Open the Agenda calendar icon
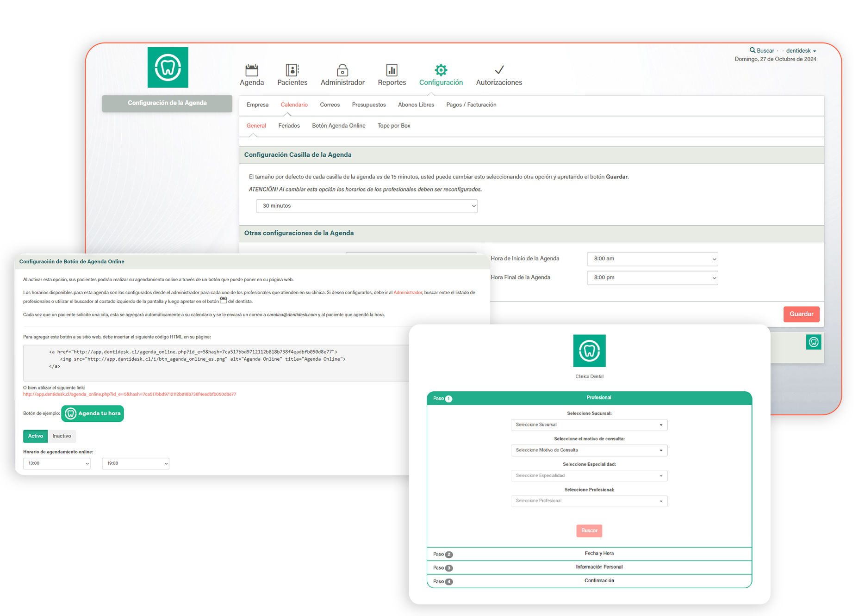This screenshot has height=616, width=865. pos(252,70)
